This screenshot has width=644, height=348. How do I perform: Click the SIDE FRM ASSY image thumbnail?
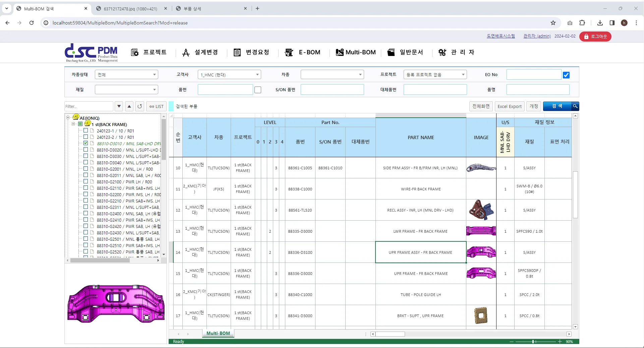[x=481, y=168]
